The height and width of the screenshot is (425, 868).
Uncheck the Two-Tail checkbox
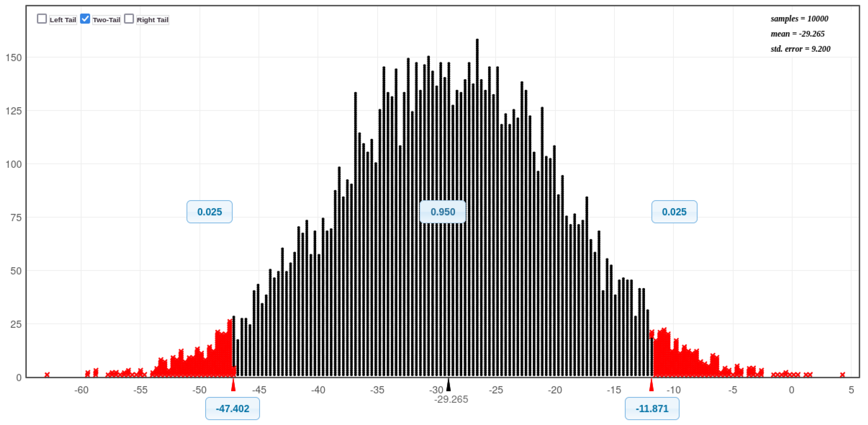click(85, 18)
